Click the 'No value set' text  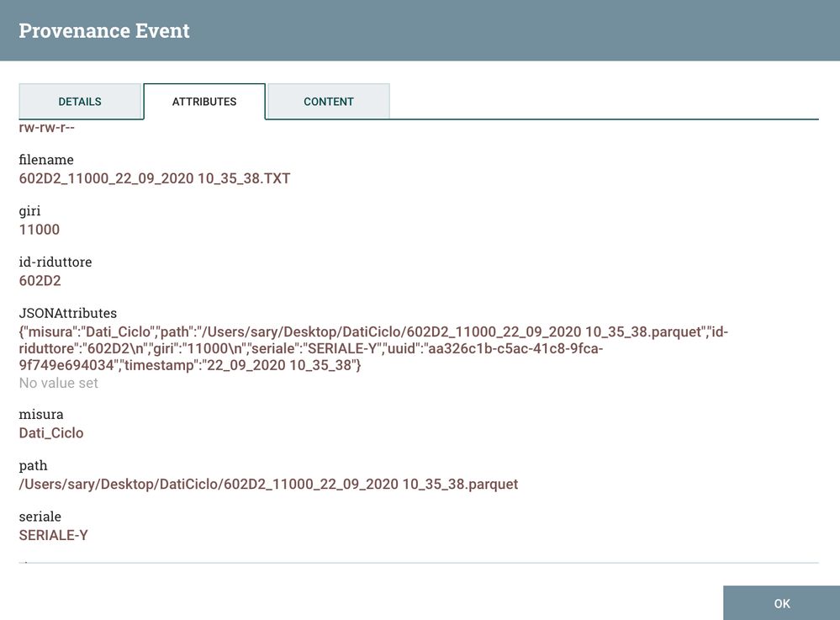(x=58, y=383)
